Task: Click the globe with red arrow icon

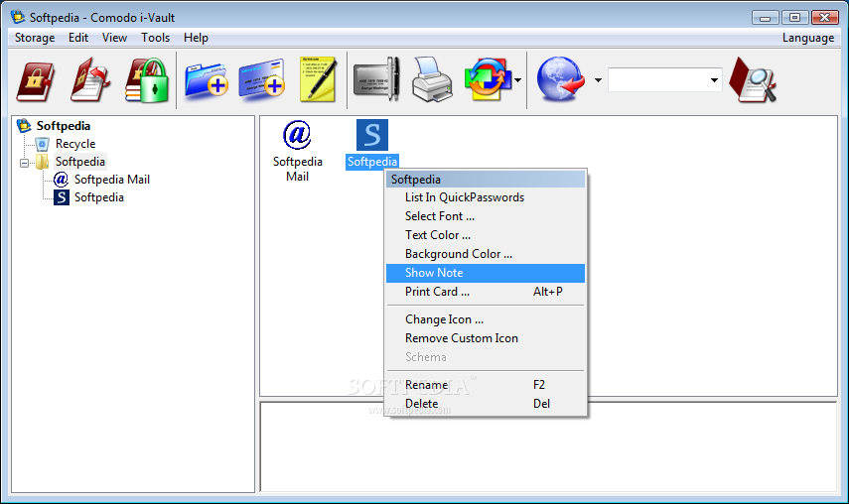Action: (561, 79)
